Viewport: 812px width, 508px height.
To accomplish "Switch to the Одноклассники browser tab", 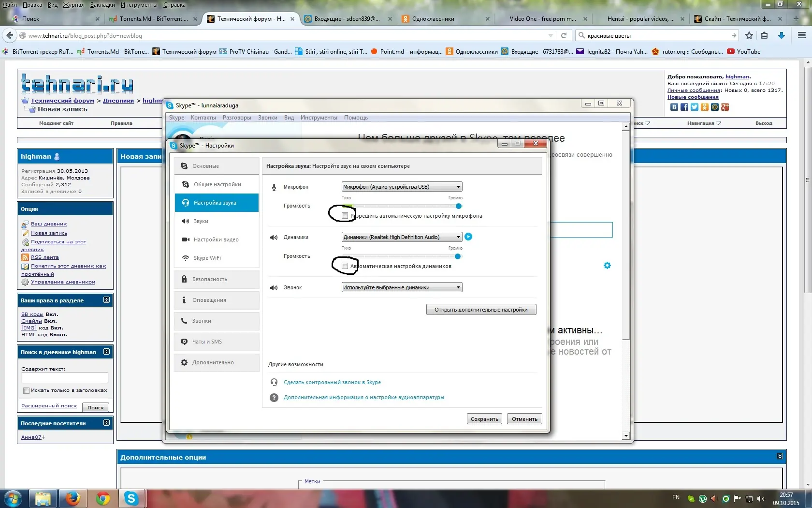I will (x=445, y=19).
